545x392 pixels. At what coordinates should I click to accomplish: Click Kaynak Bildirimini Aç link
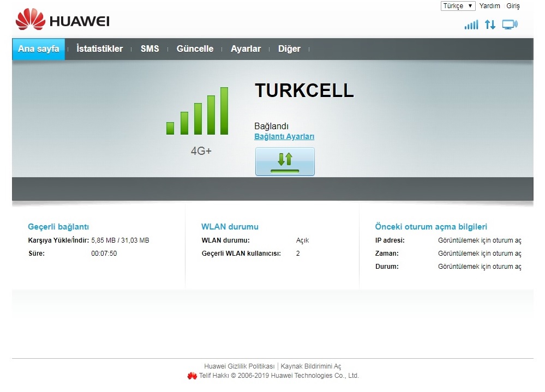click(x=311, y=366)
